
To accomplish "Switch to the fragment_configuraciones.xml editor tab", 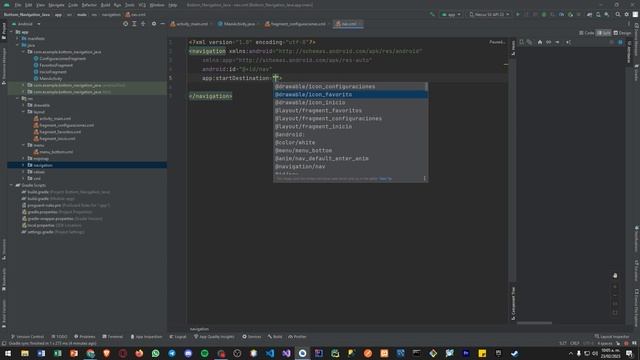I will (x=296, y=24).
